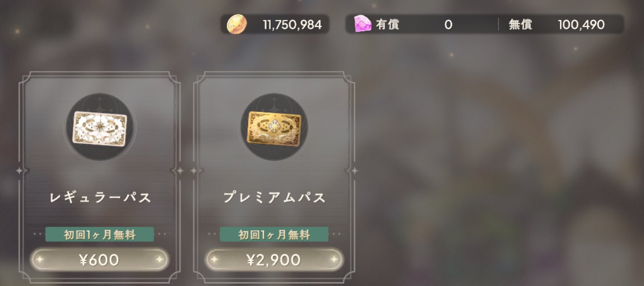This screenshot has width=644, height=286.
Task: Click the 有償 paid gem label
Action: pos(387,24)
